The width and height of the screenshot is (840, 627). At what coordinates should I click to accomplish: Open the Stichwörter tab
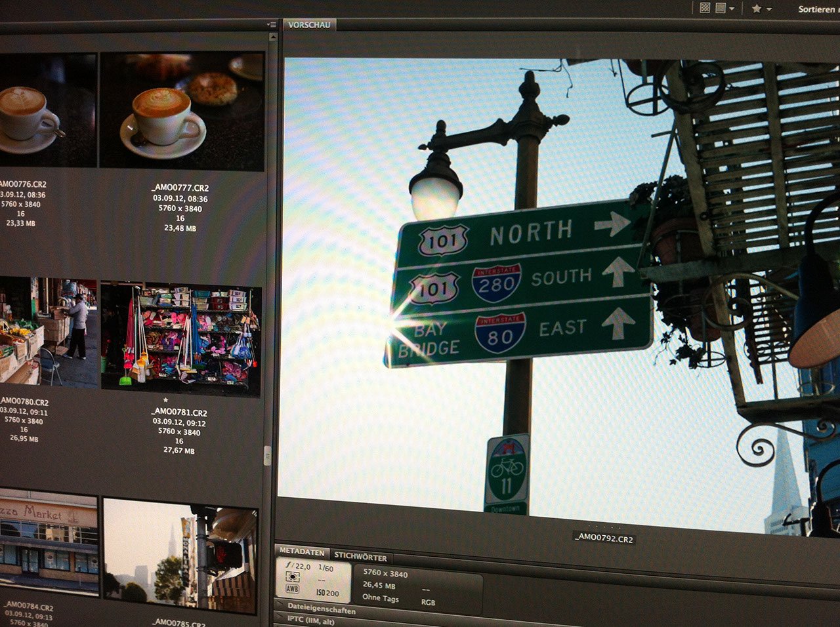pos(360,557)
